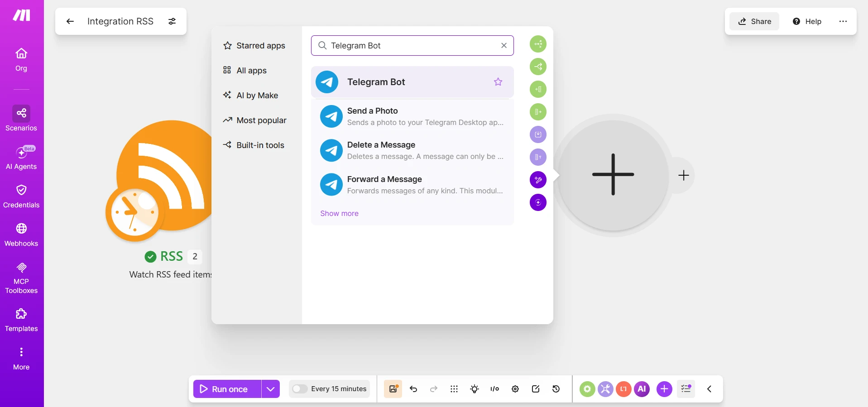Choose the Send a Photo module
This screenshot has height=407, width=868.
coord(412,116)
